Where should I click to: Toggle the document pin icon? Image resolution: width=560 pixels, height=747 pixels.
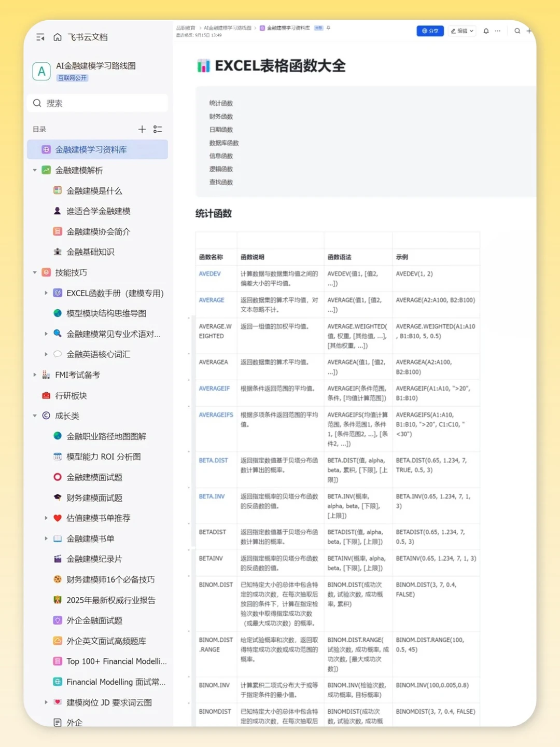click(328, 28)
